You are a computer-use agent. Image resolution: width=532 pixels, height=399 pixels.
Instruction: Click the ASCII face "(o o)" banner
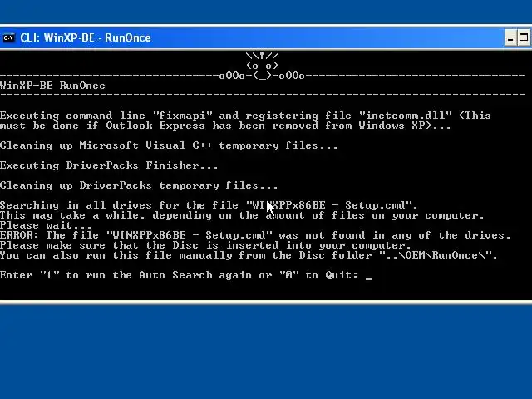click(262, 66)
